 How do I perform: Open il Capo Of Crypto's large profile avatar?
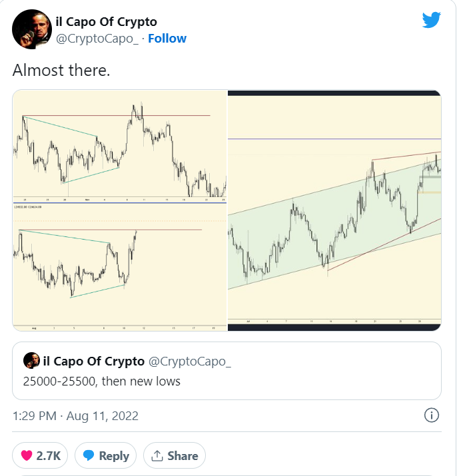(x=32, y=29)
